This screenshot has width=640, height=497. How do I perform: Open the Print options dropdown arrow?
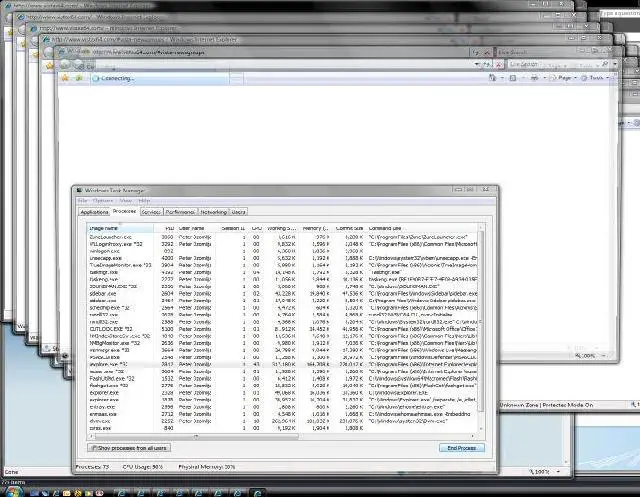544,78
